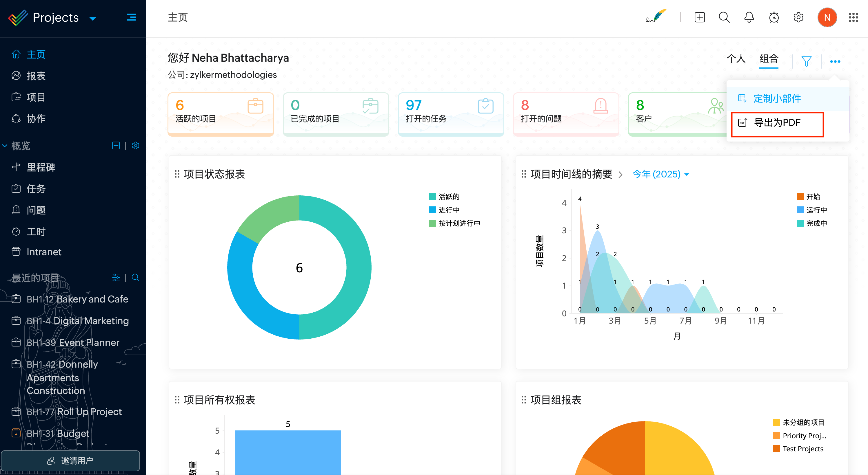Click the bell notifications icon
The image size is (868, 475).
click(749, 17)
